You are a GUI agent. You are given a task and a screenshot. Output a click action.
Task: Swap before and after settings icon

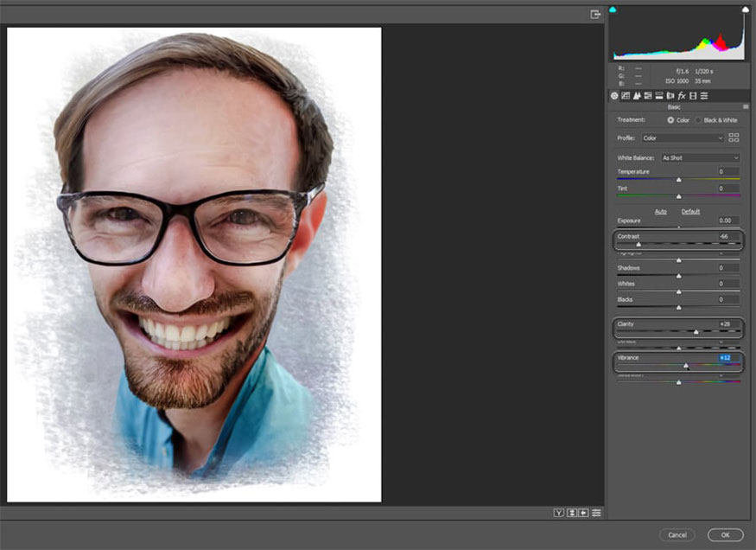571,513
